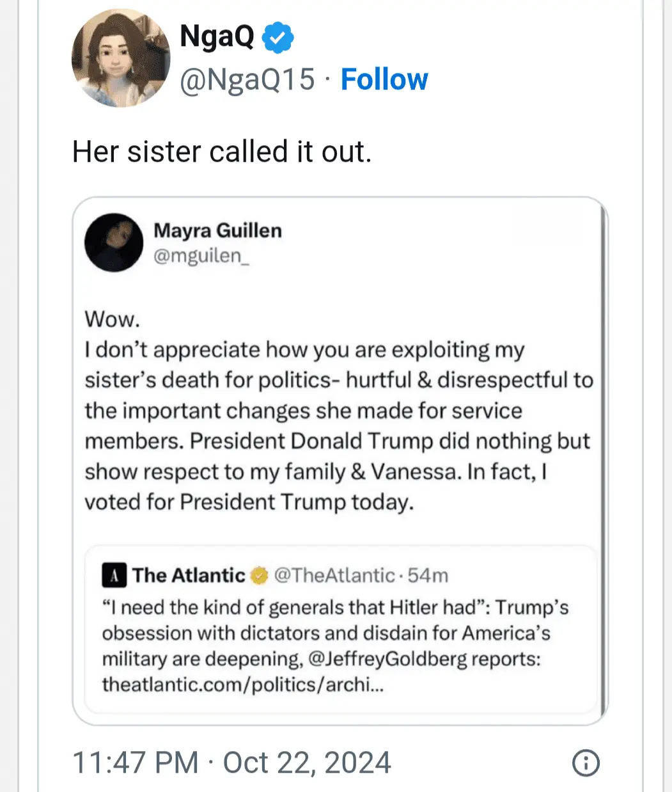Open the Mayra Guillen name in the quoted tweet

(x=217, y=230)
